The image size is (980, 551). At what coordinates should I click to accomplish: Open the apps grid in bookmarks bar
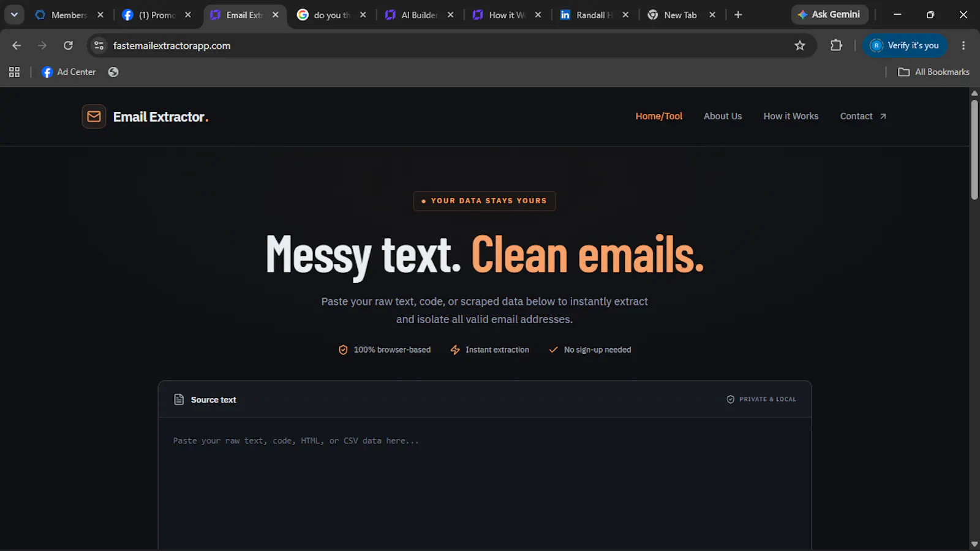pyautogui.click(x=15, y=72)
